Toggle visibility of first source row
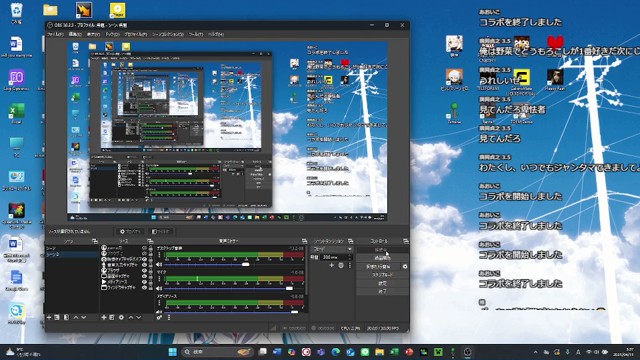The image size is (640, 360). pos(144,248)
